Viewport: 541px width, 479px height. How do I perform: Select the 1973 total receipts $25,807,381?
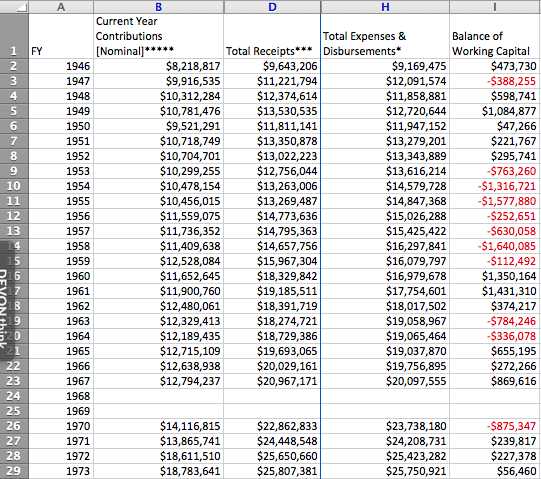(x=272, y=471)
